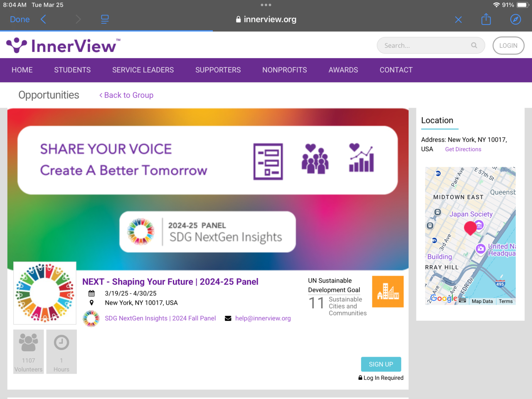532x399 pixels.
Task: Click the Hours clock tile
Action: pyautogui.click(x=62, y=352)
